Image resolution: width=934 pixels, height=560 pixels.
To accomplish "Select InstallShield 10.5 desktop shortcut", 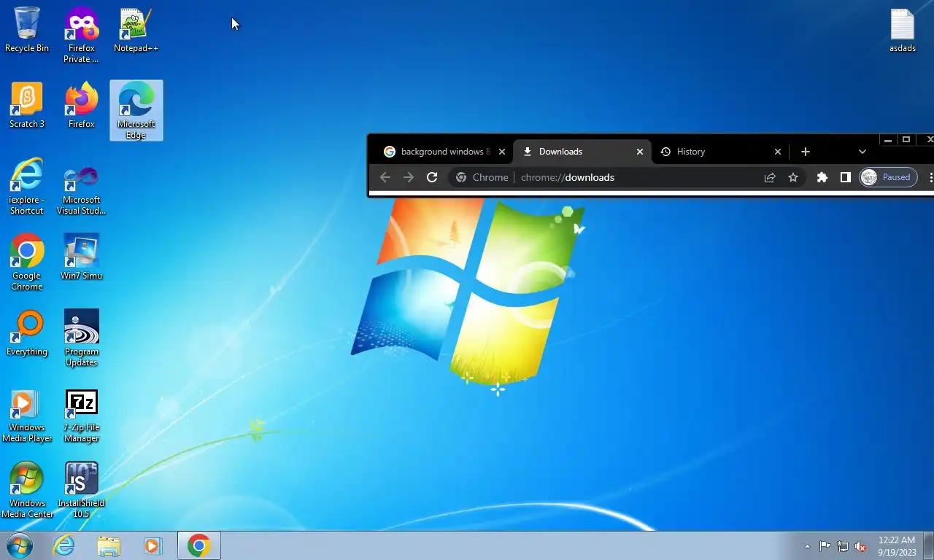I will pyautogui.click(x=81, y=490).
